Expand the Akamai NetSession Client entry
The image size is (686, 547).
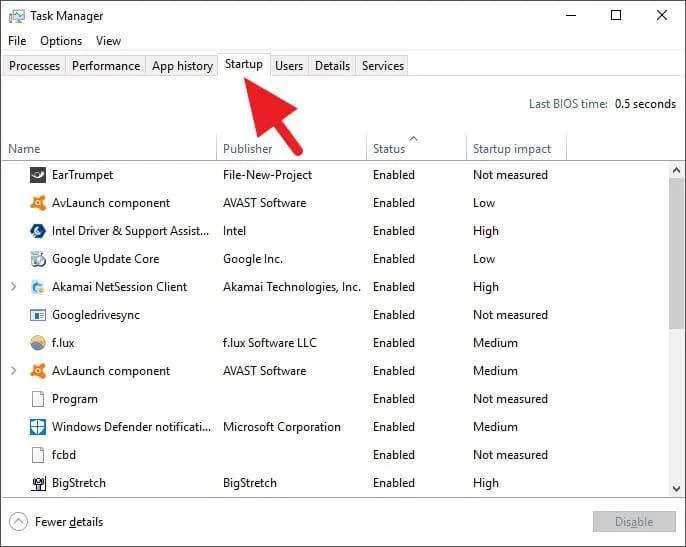tap(14, 287)
